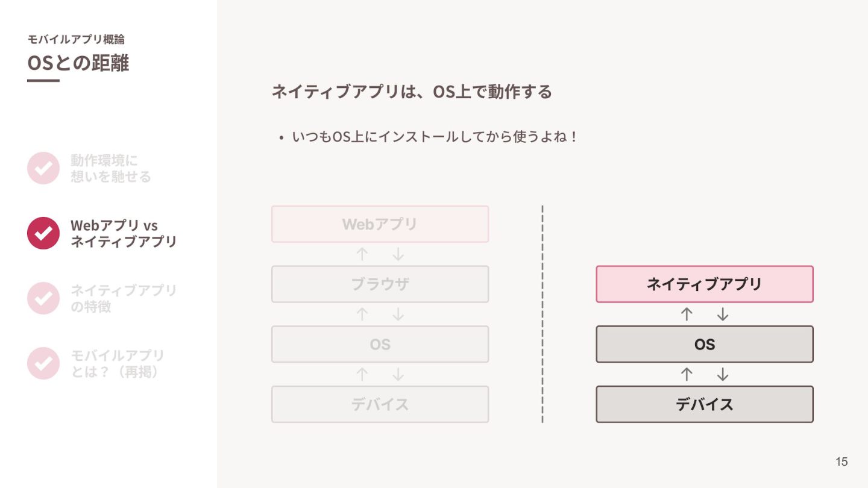Click the down arrow between ネイティブアプリ and OS

click(x=723, y=314)
